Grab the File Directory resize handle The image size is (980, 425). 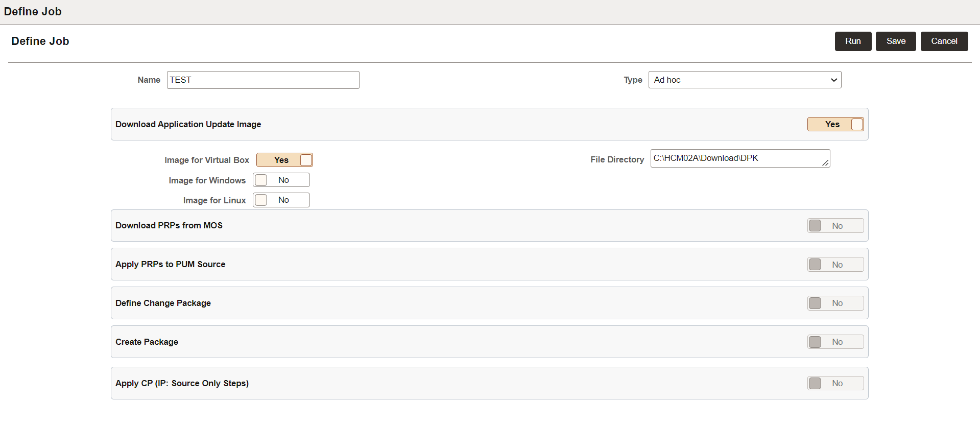click(x=825, y=163)
